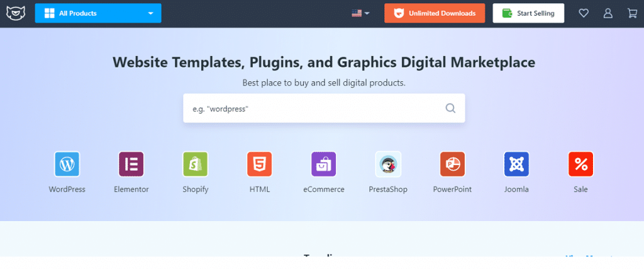This screenshot has width=644, height=269.
Task: Click the cat icon in Unlimited Downloads
Action: 398,13
